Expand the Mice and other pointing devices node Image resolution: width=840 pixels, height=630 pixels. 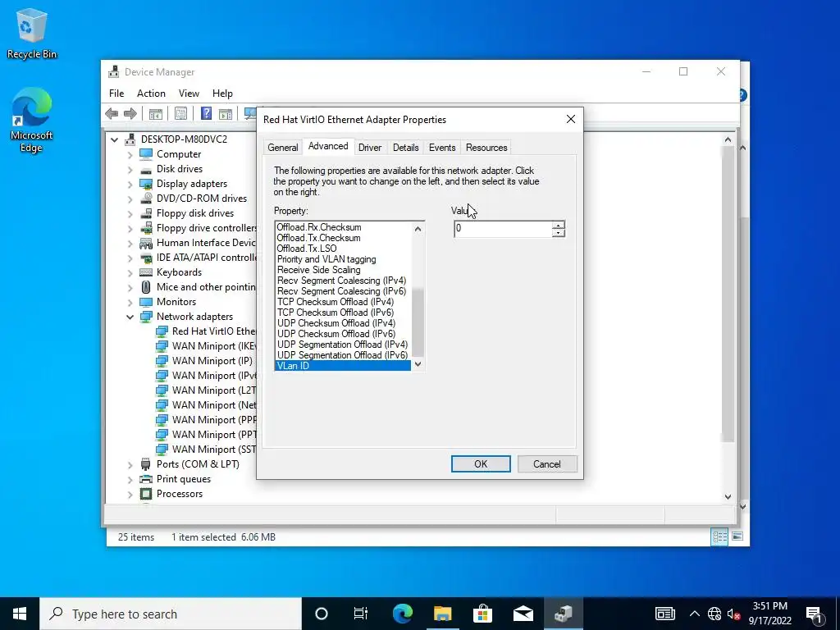130,288
